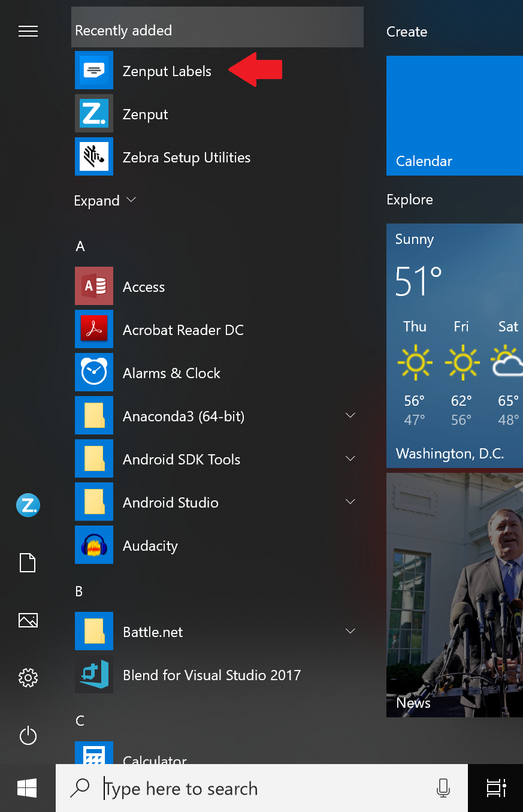
Task: Jump to letter B section header
Action: click(x=79, y=591)
